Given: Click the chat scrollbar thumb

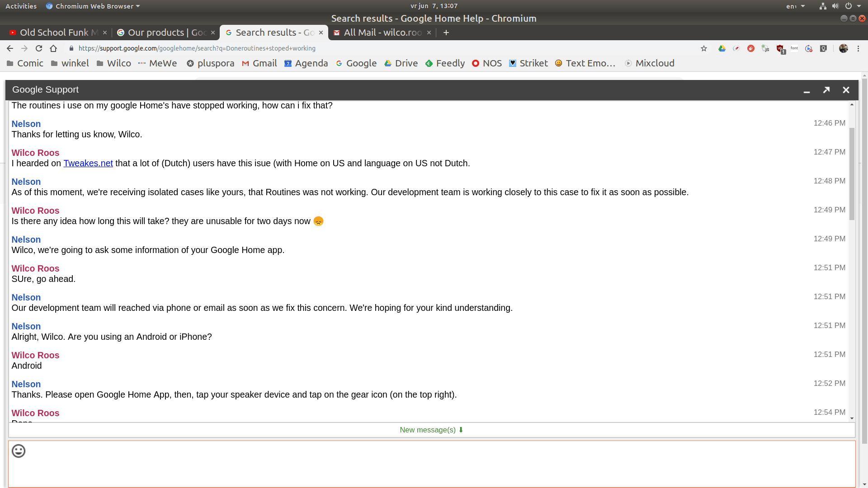Looking at the screenshot, I should 852,174.
